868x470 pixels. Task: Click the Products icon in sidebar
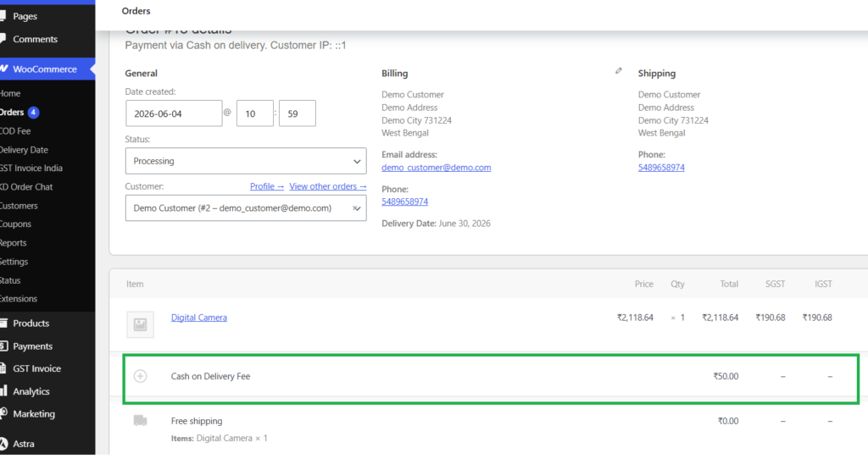point(3,323)
